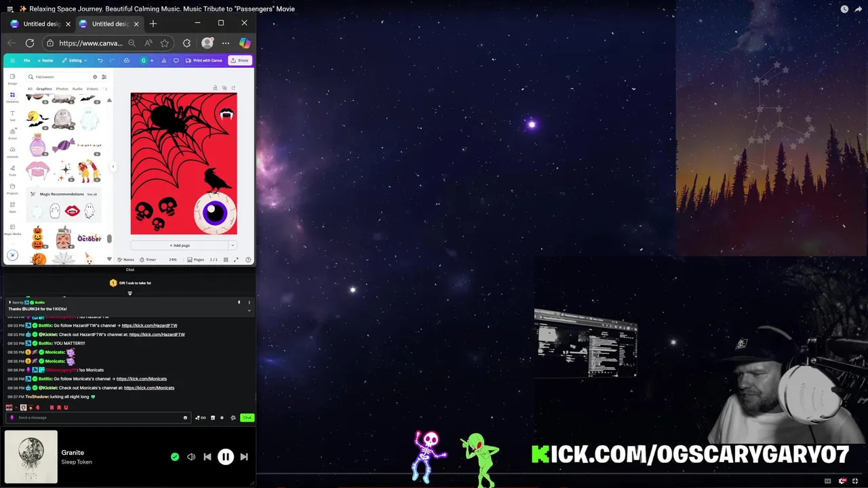
Task: Undo the last Canva action
Action: click(x=100, y=60)
